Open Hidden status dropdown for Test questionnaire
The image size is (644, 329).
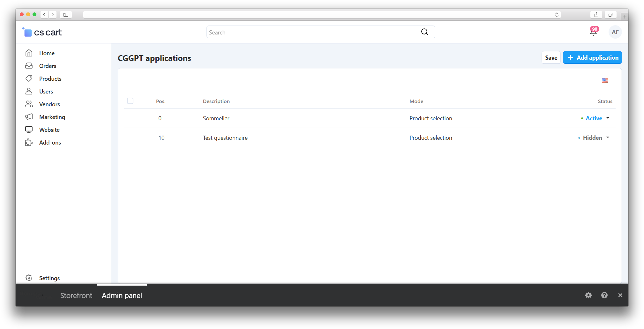click(594, 138)
